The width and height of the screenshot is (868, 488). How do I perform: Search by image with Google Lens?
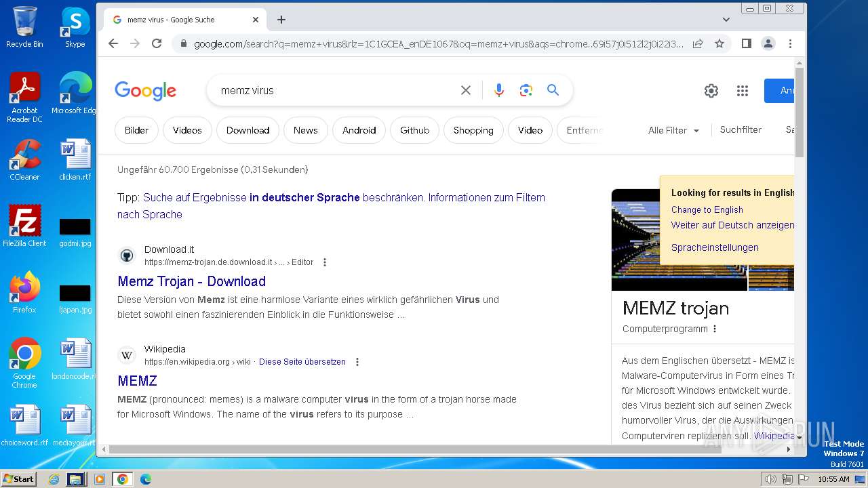pos(526,90)
